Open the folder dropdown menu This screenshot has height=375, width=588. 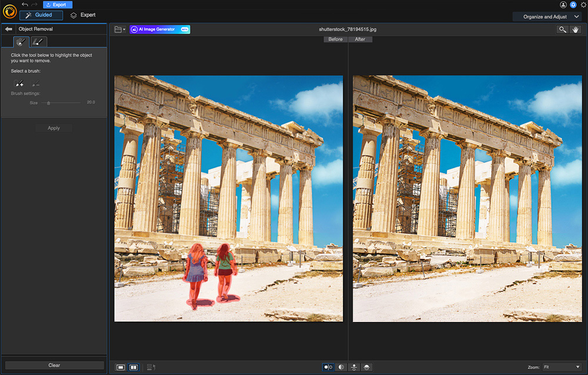click(x=120, y=29)
